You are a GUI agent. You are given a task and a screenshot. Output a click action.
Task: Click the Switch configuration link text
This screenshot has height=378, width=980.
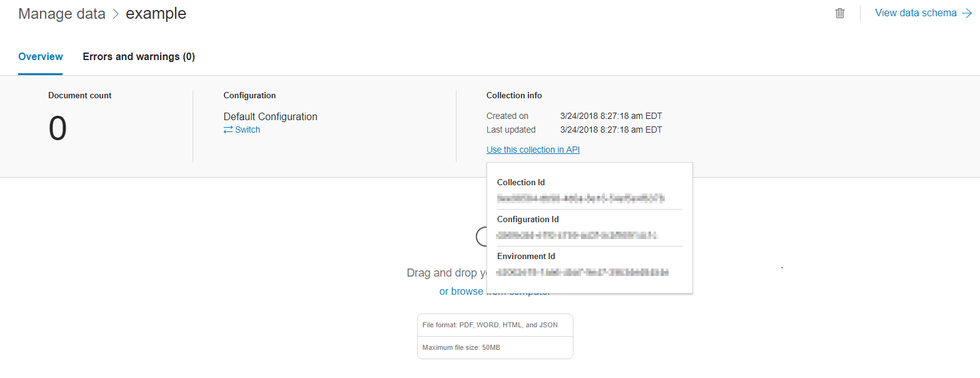(x=248, y=130)
